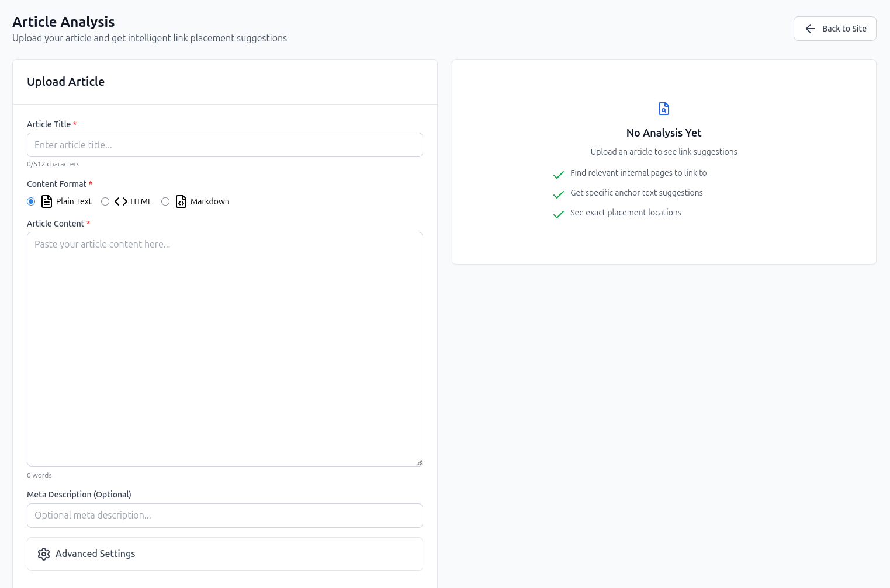Click the "HTML" format label
The image size is (890, 588).
point(141,201)
